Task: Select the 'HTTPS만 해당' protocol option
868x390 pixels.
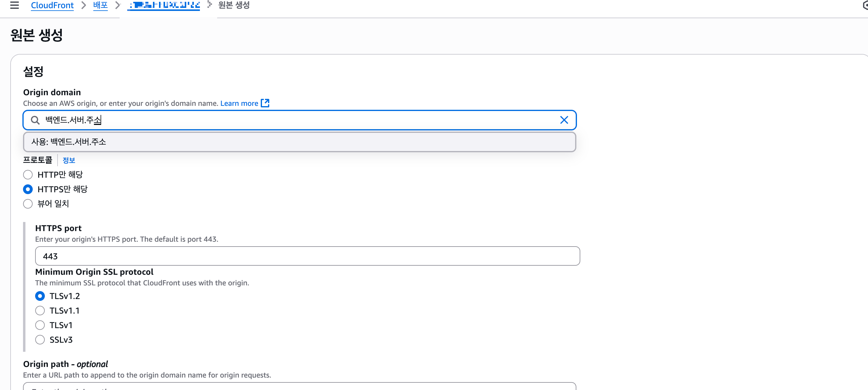Action: point(28,189)
